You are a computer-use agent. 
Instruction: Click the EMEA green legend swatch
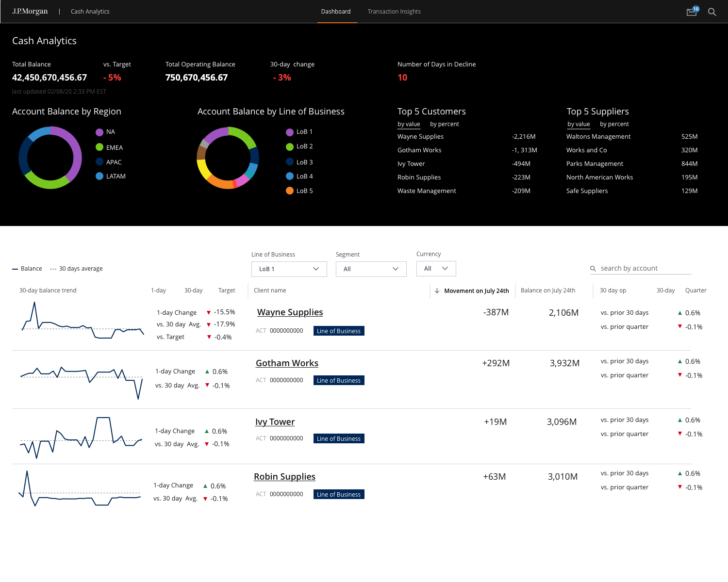tap(99, 147)
